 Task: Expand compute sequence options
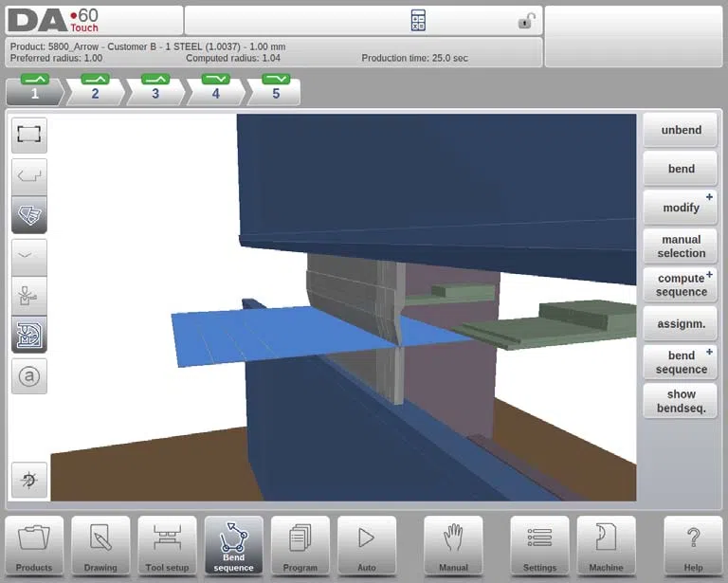681,285
